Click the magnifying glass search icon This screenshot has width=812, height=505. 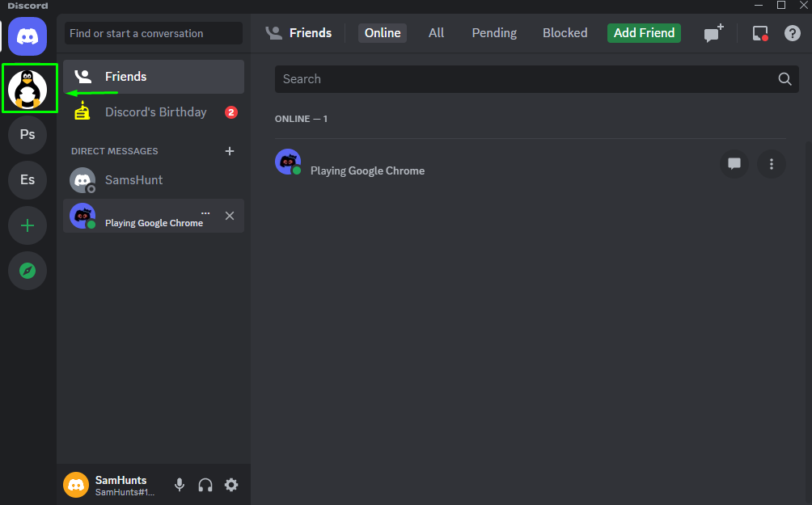[785, 79]
